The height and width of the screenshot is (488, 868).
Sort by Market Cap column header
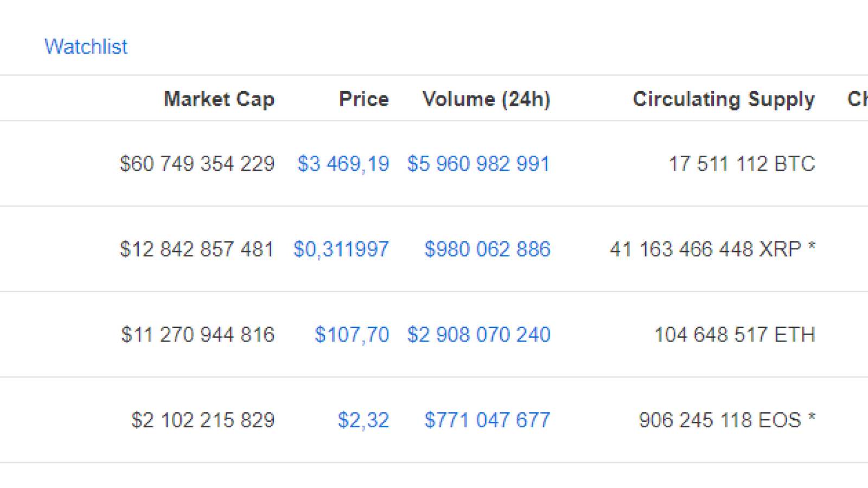coord(219,99)
